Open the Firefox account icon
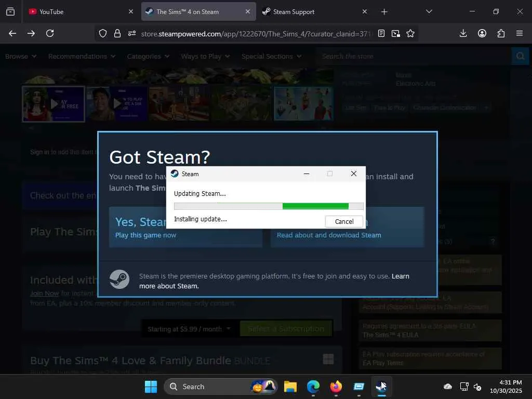 tap(482, 33)
